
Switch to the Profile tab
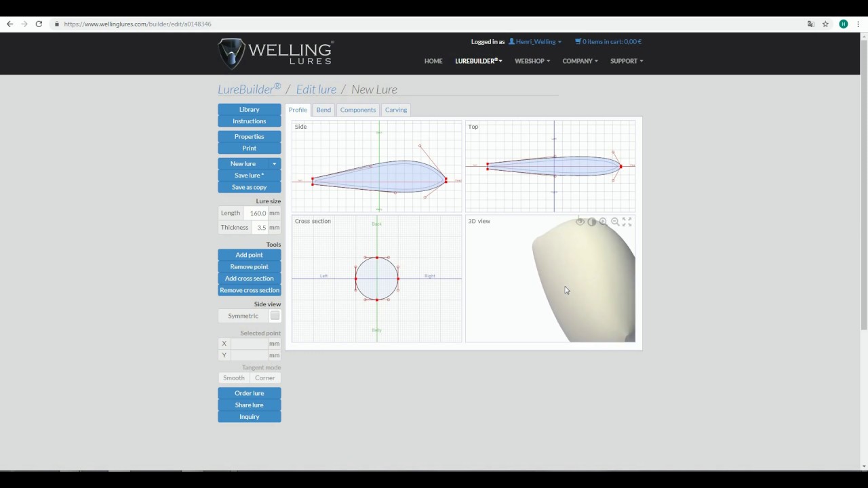298,110
